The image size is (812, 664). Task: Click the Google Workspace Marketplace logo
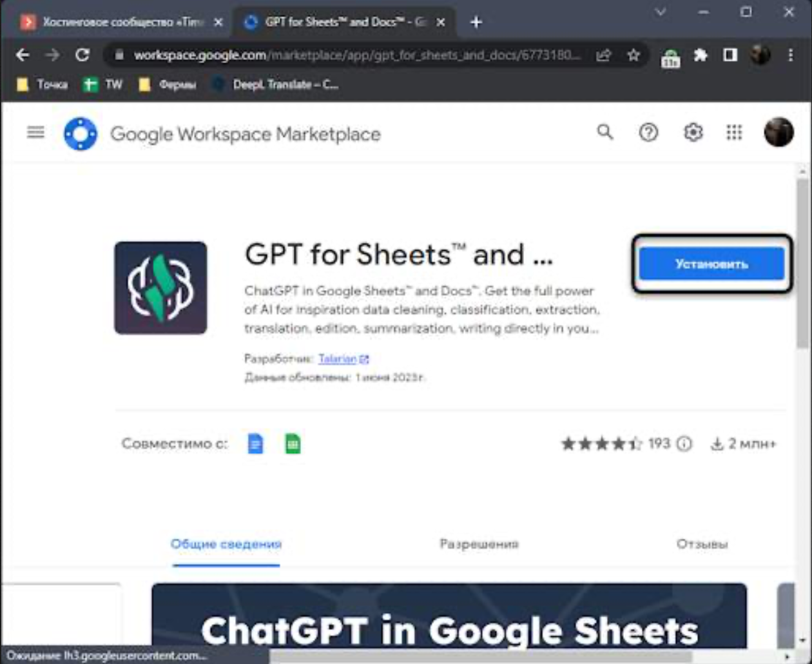click(x=81, y=134)
